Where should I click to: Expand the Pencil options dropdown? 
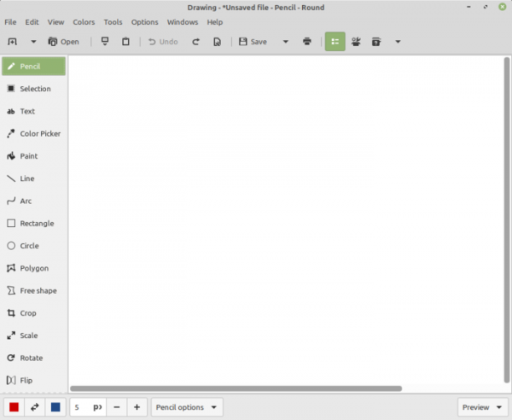tap(187, 408)
